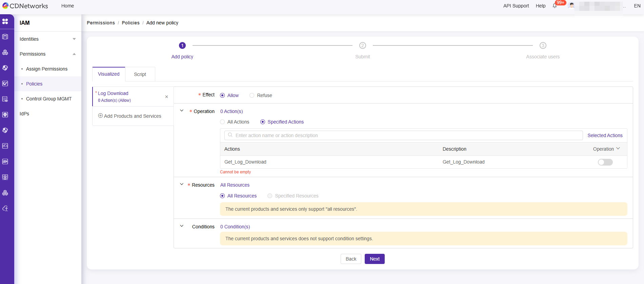The width and height of the screenshot is (644, 284).
Task: Select the Refuse effect radio button
Action: 252,95
